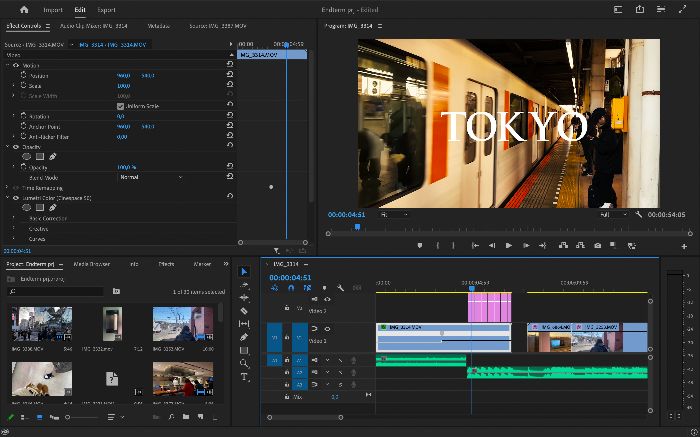Play the sequence in Program Monitor

[x=508, y=246]
